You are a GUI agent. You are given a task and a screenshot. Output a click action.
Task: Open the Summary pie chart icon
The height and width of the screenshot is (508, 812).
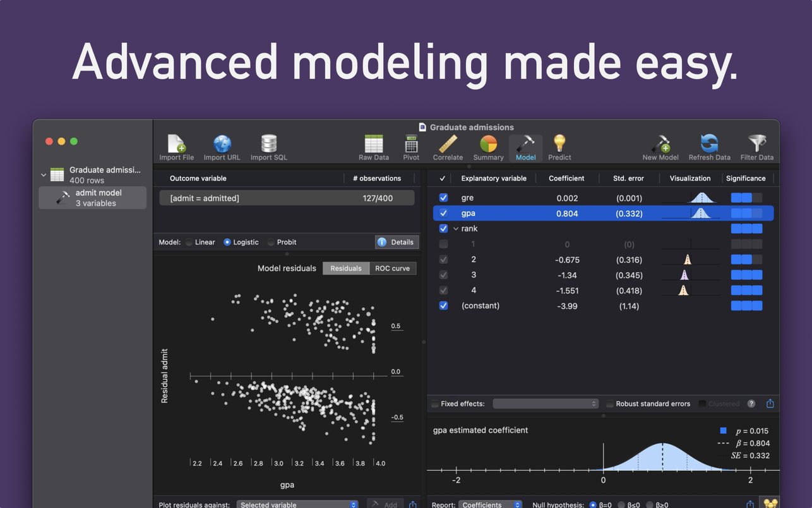[x=488, y=145]
